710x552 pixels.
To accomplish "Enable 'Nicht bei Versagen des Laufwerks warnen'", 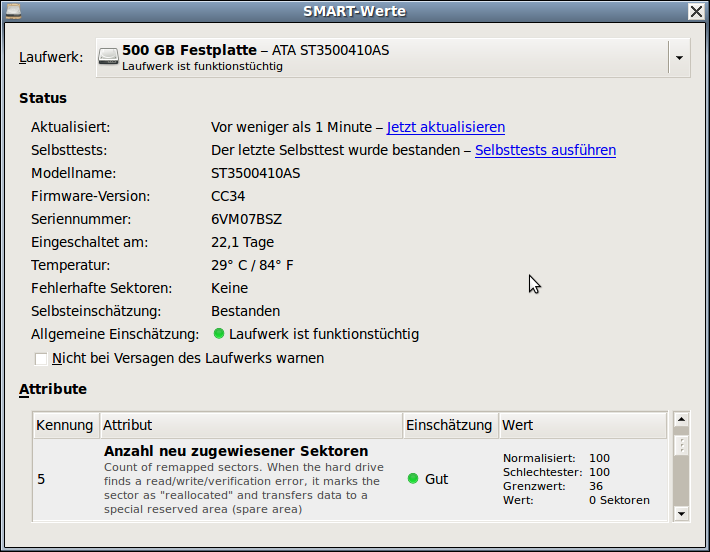I will (x=41, y=358).
